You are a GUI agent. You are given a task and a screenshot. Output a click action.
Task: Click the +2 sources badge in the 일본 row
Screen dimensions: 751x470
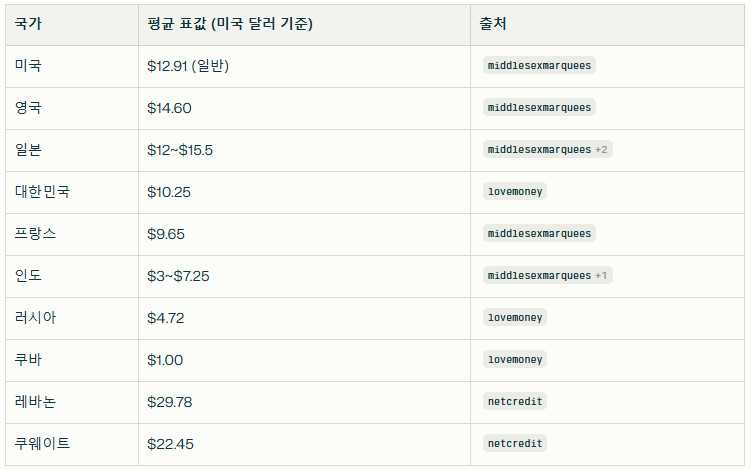point(603,150)
